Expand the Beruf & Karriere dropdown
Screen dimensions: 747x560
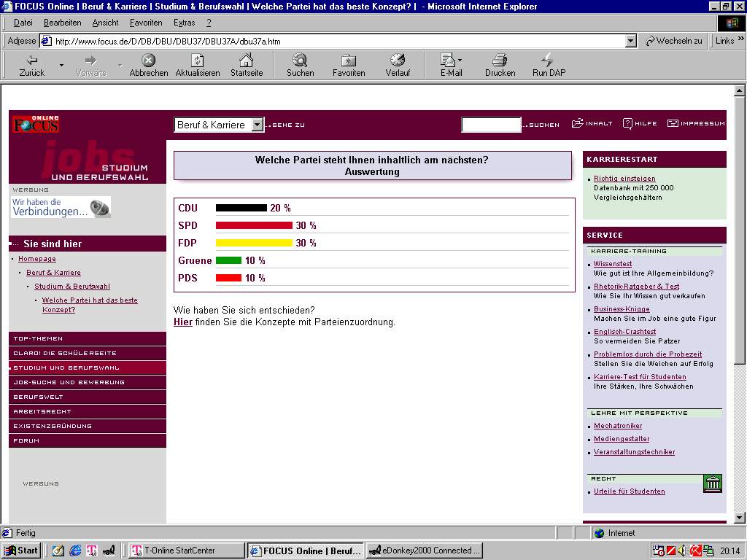tap(257, 125)
